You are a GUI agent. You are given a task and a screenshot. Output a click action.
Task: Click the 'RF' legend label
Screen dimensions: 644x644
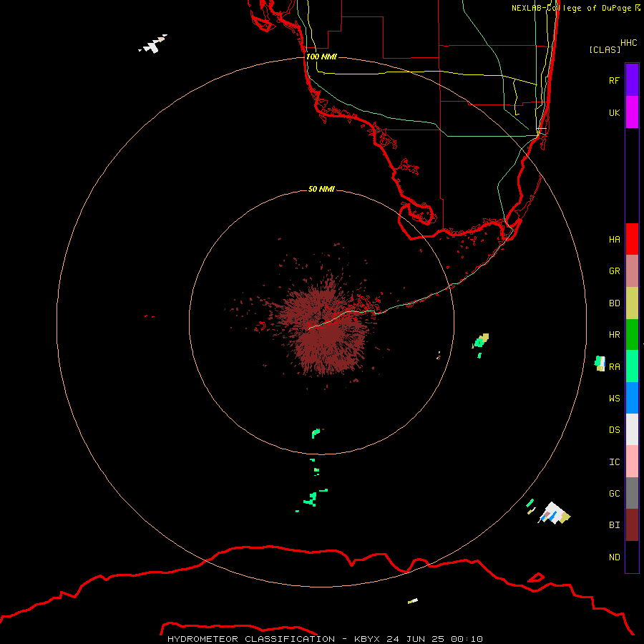click(614, 80)
